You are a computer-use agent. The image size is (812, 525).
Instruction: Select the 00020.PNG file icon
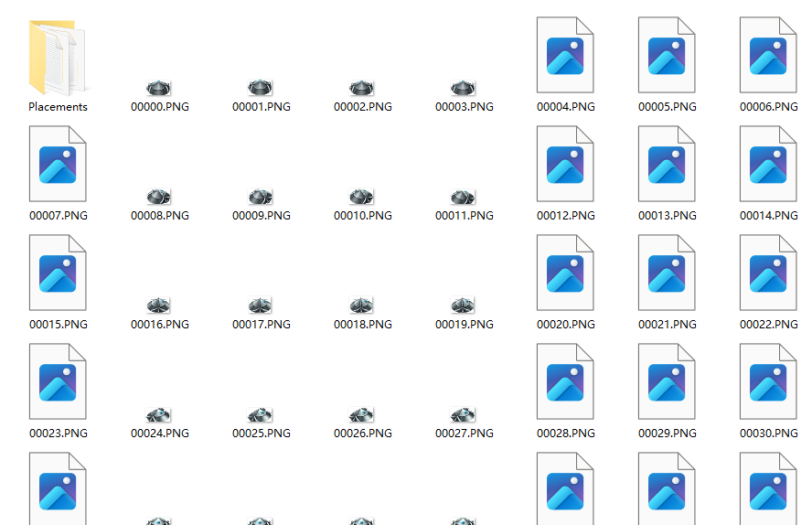coord(565,273)
